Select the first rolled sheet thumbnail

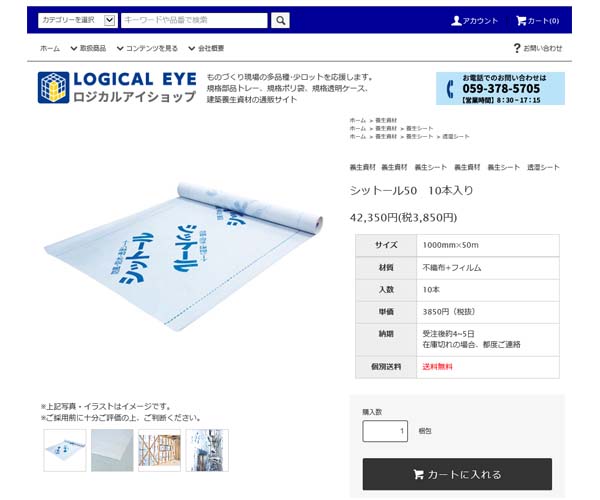(65, 450)
